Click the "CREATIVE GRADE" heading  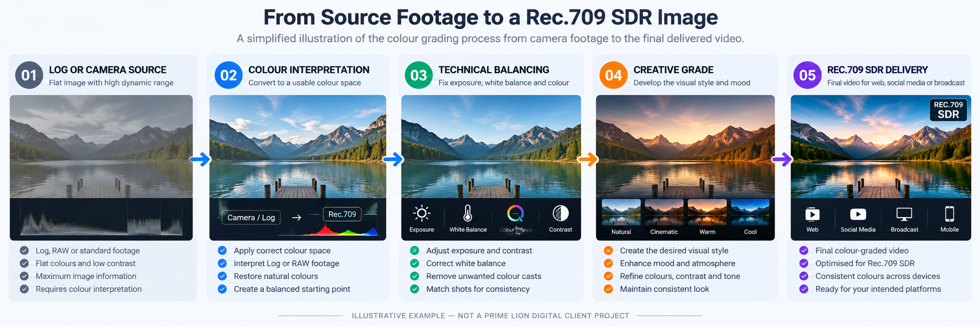pyautogui.click(x=674, y=70)
